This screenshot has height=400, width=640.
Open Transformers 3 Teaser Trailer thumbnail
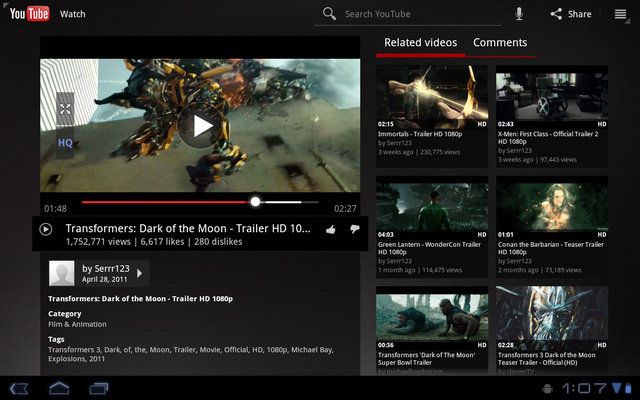[x=552, y=318]
